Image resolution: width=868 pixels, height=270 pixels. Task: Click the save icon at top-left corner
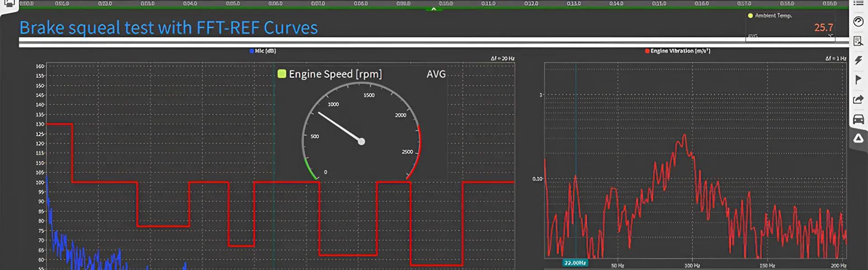click(9, 4)
